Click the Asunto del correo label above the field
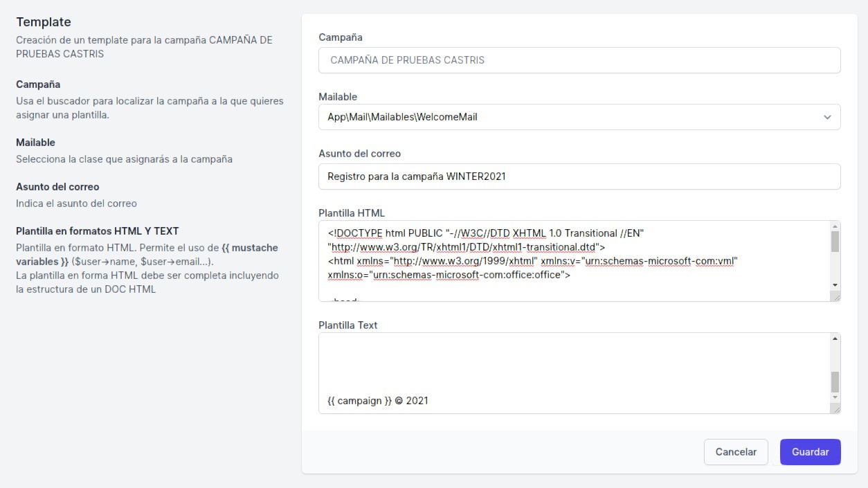 pyautogui.click(x=359, y=153)
